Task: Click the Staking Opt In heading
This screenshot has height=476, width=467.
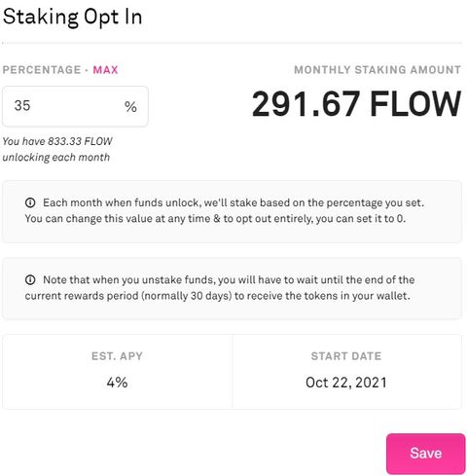Action: point(72,17)
